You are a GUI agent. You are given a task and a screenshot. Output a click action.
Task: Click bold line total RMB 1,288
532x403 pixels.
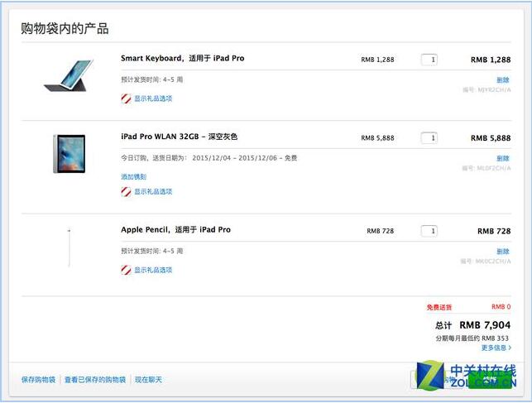click(491, 60)
